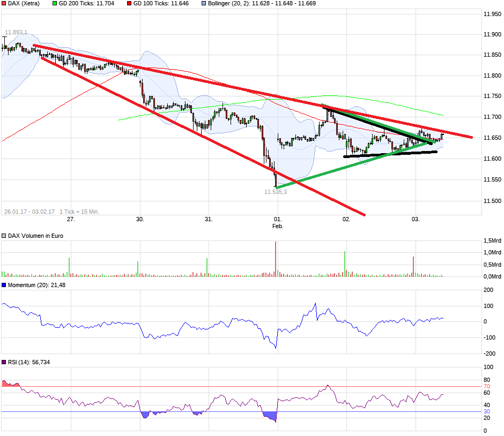Click the '30.' date axis label
The width and height of the screenshot is (504, 436).
click(x=140, y=219)
